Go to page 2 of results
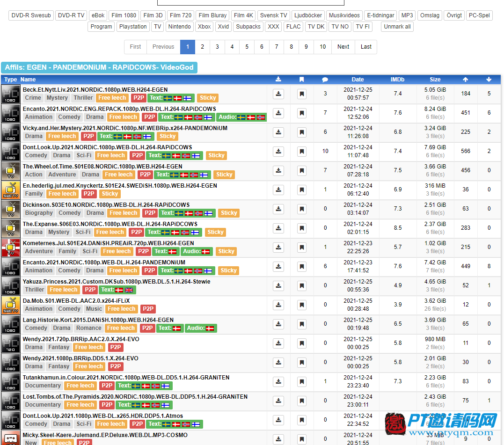This screenshot has width=504, height=445. [202, 47]
